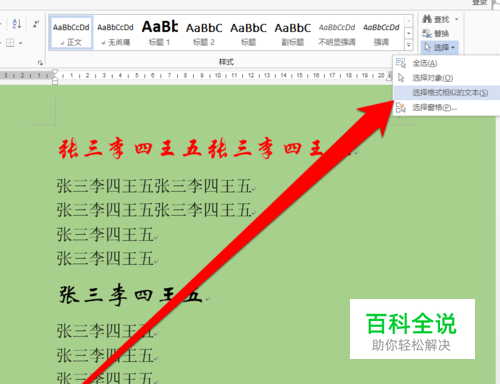Expand the full styles gallery
Image resolution: width=500 pixels, height=384 pixels.
408,45
